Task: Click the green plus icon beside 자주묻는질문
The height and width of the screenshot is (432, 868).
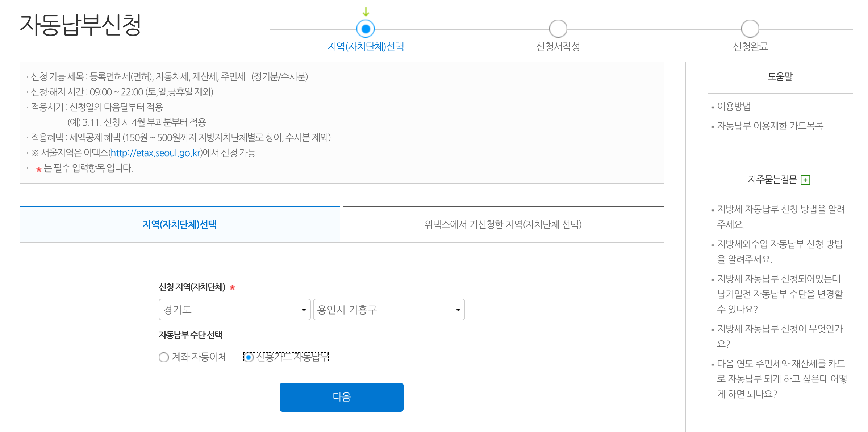Action: point(805,180)
